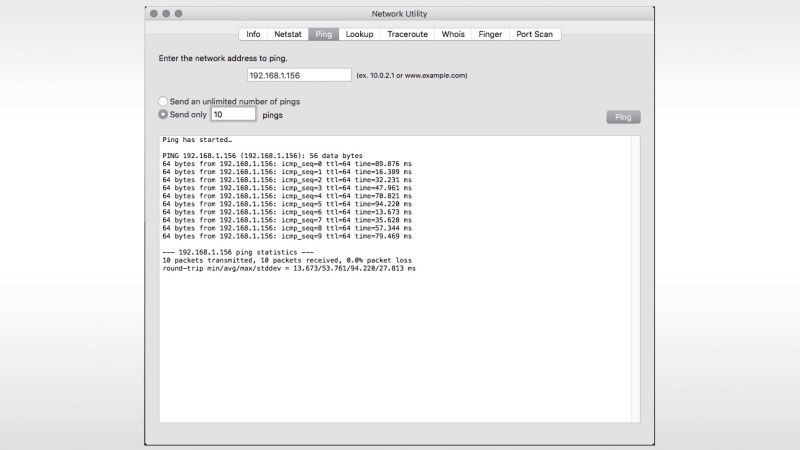Open the Port Scan tab
The height and width of the screenshot is (450, 800).
click(x=535, y=34)
